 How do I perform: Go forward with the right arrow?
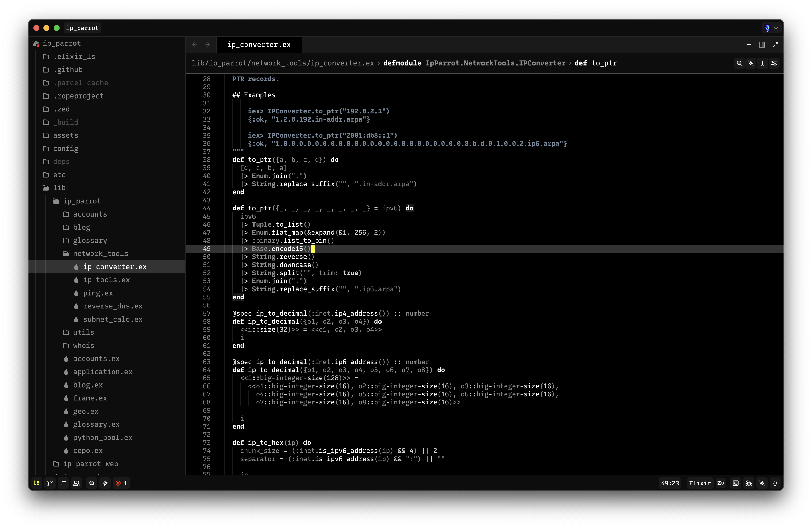click(208, 45)
